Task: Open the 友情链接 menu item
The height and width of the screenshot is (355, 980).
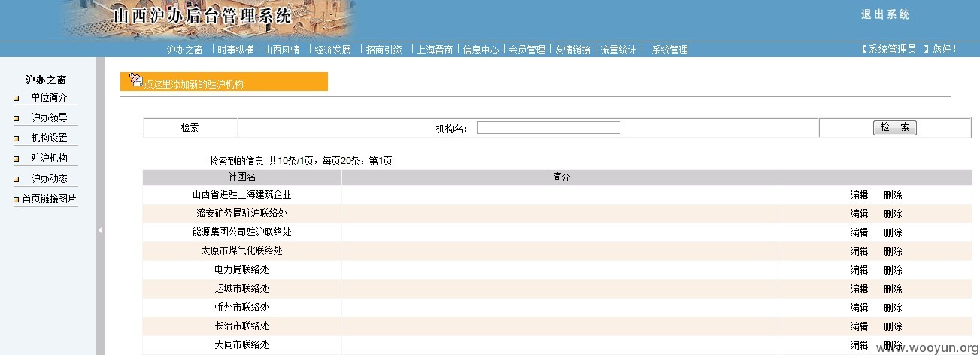Action: [x=572, y=50]
